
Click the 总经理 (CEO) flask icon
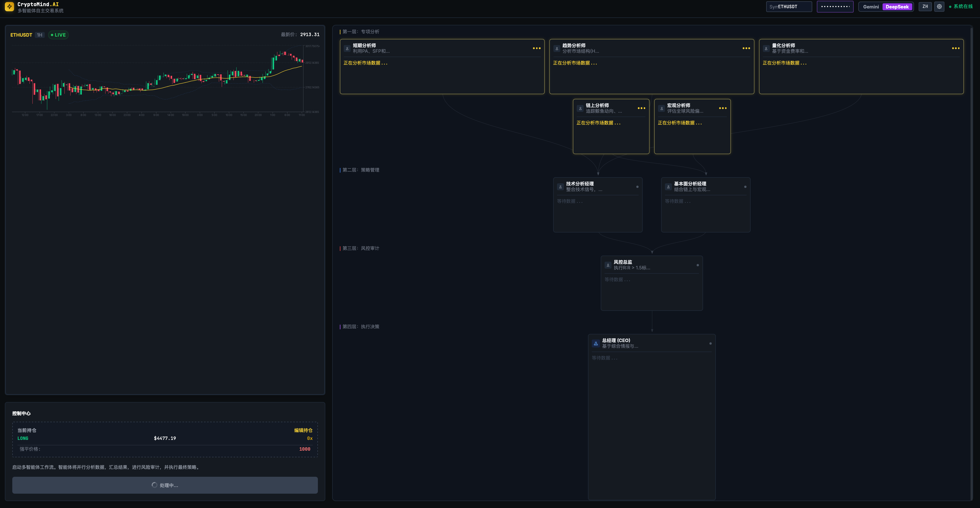[x=596, y=344]
